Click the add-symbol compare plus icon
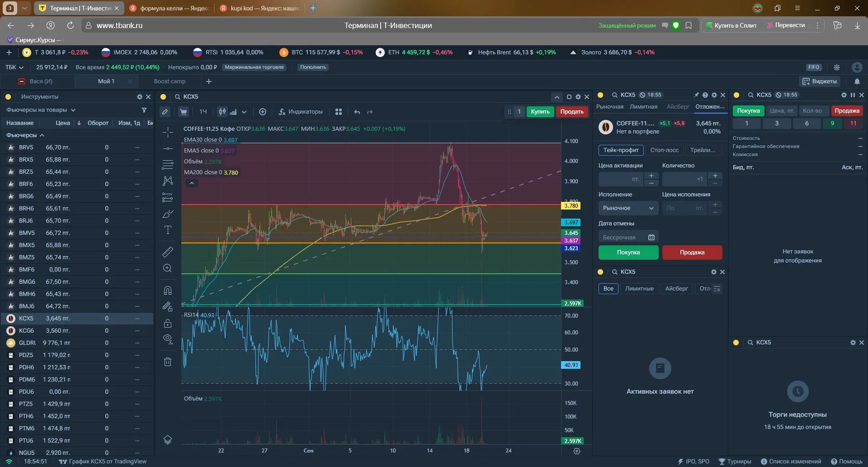 (x=263, y=112)
